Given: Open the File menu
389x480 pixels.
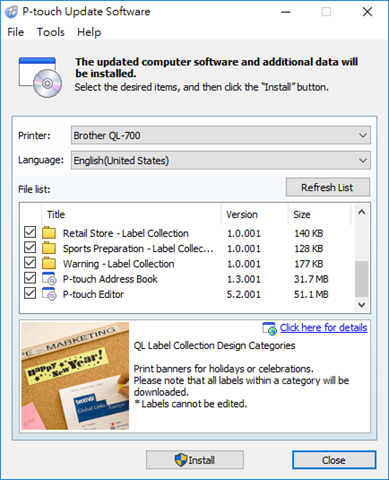Looking at the screenshot, I should point(16,32).
